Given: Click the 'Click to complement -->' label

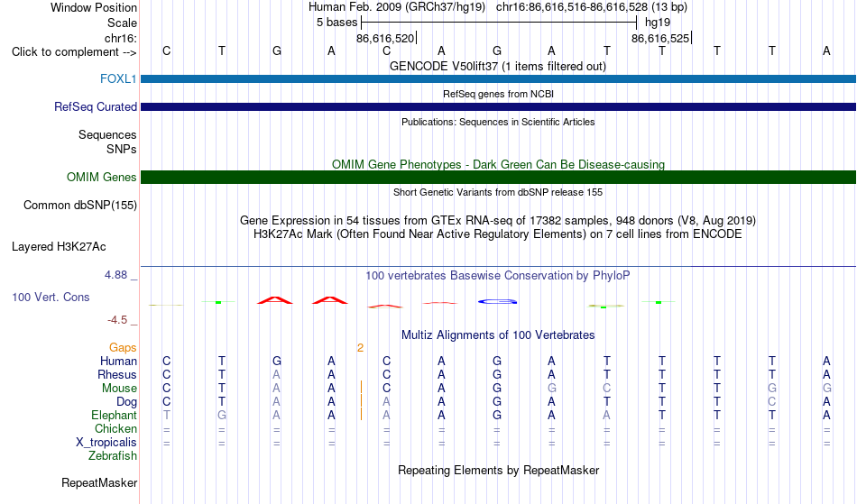Looking at the screenshot, I should tap(74, 52).
